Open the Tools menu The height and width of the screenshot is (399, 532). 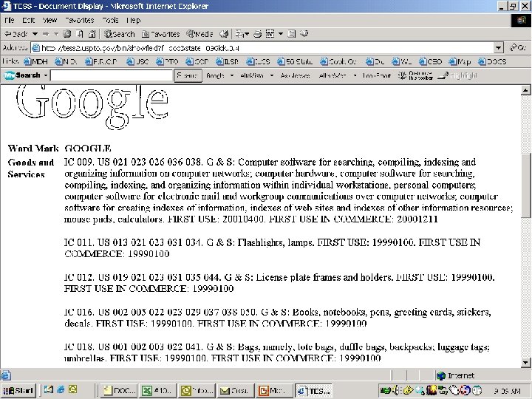point(111,21)
